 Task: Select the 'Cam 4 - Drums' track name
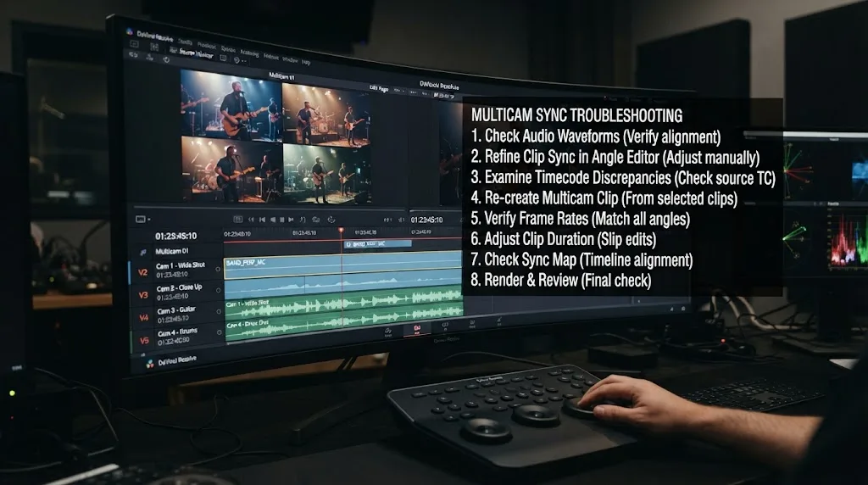click(177, 332)
